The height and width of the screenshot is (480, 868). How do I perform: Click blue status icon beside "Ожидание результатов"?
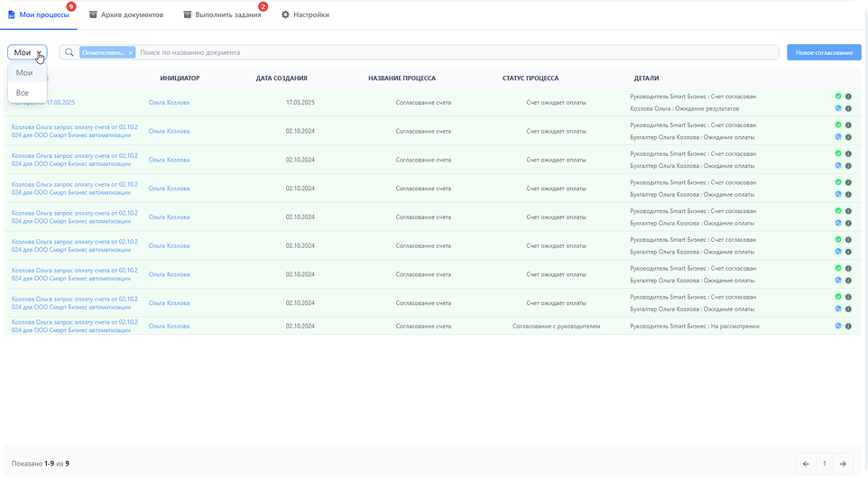pyautogui.click(x=838, y=108)
